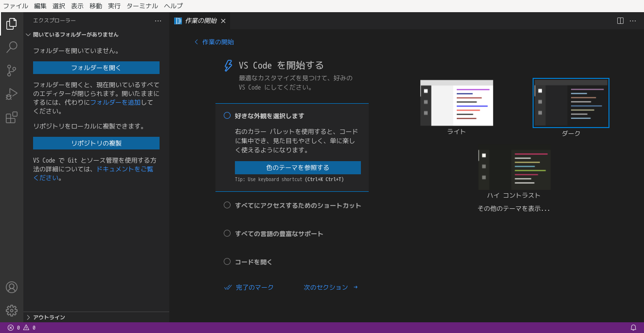Click the 色のテーマを参照する button
This screenshot has width=644, height=333.
coord(298,167)
